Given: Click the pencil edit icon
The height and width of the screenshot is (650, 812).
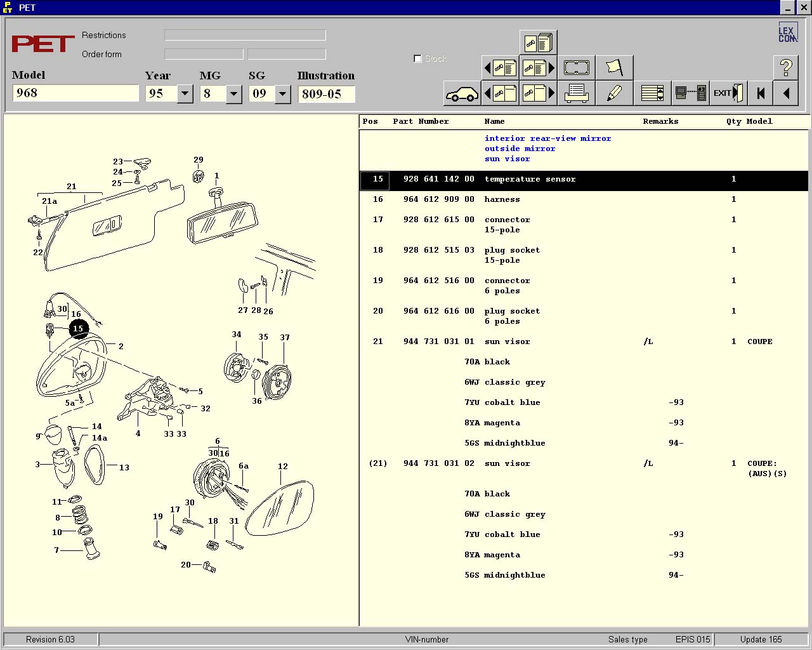Looking at the screenshot, I should (614, 94).
